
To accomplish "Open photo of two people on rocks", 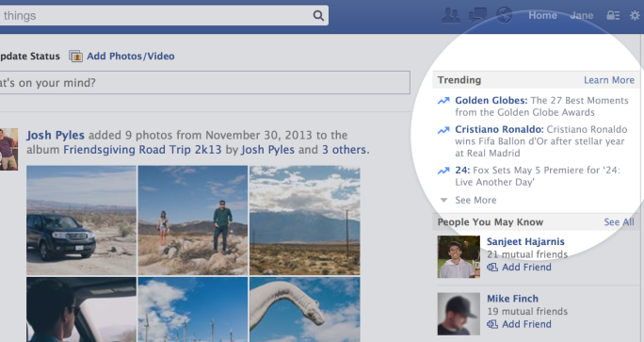I will pos(193,220).
